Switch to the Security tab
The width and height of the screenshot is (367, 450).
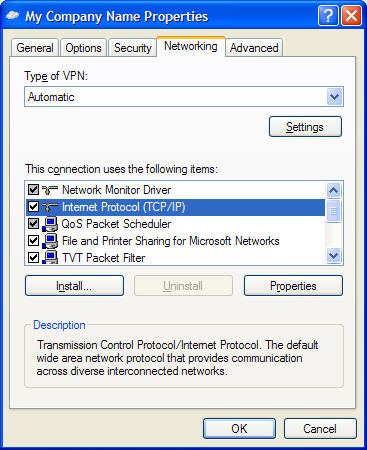point(132,48)
